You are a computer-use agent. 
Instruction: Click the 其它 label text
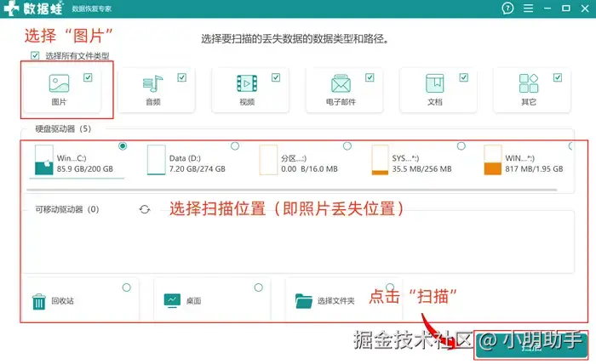[x=529, y=102]
